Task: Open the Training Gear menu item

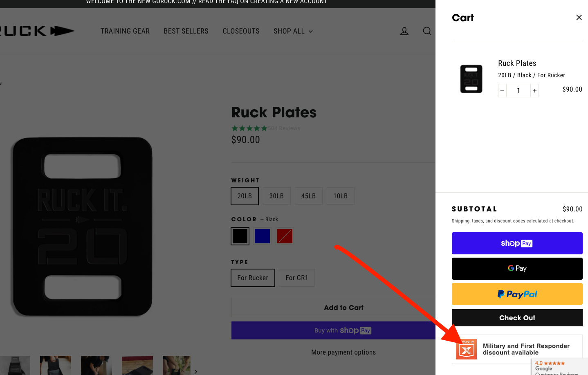Action: pos(125,31)
